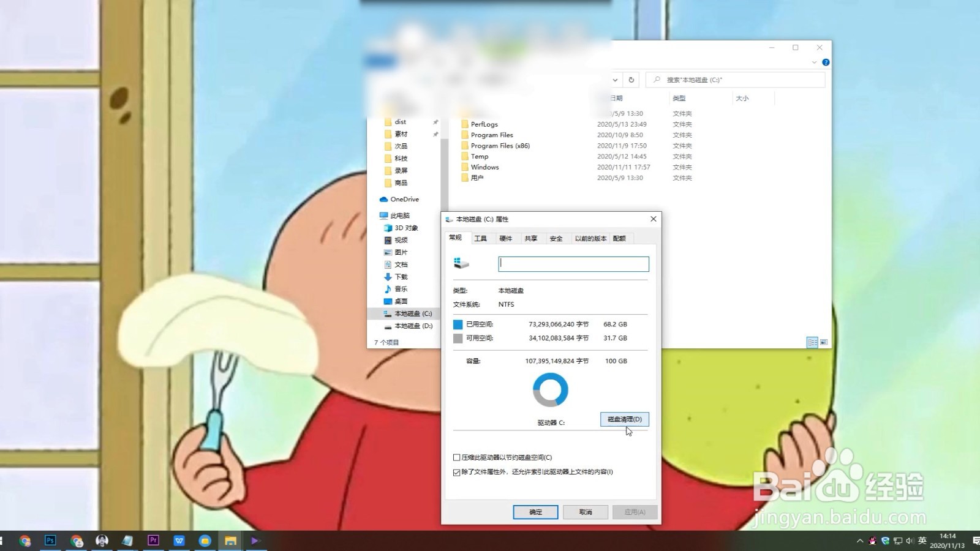Open Explorer help icon
This screenshot has width=980, height=551.
(x=826, y=62)
